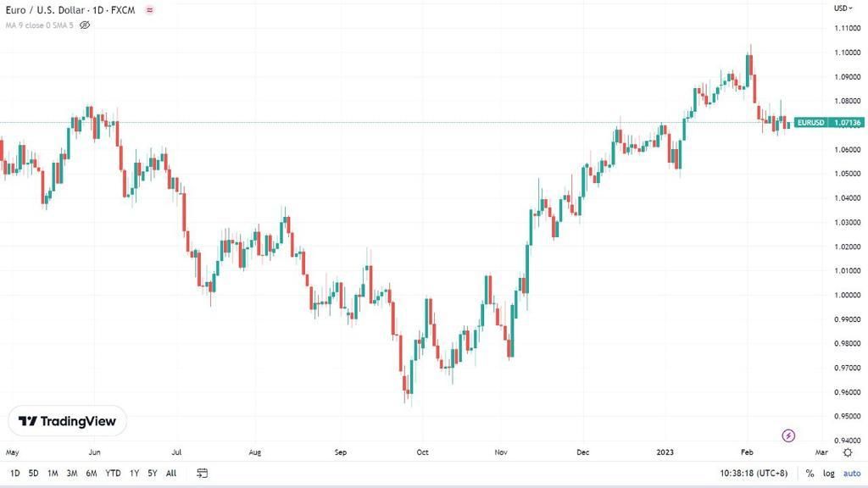Toggle log scale mode
Viewport: 868px width, 488px height.
coord(829,473)
